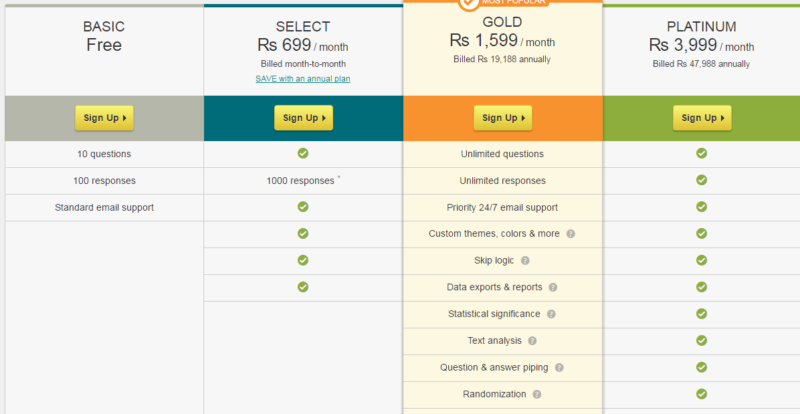Screen dimensions: 800x414
Task: Click Platinum plan's Skip logic checkmark
Action: (702, 260)
